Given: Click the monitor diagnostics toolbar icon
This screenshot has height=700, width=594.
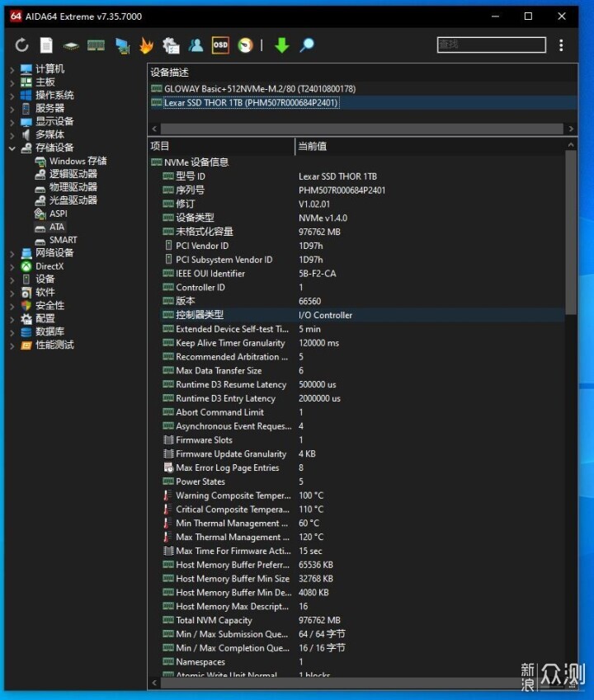Looking at the screenshot, I should click(122, 45).
